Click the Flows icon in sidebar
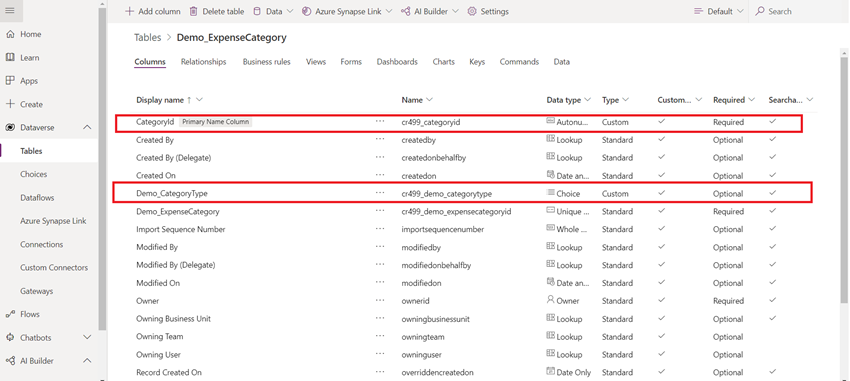 [x=10, y=314]
